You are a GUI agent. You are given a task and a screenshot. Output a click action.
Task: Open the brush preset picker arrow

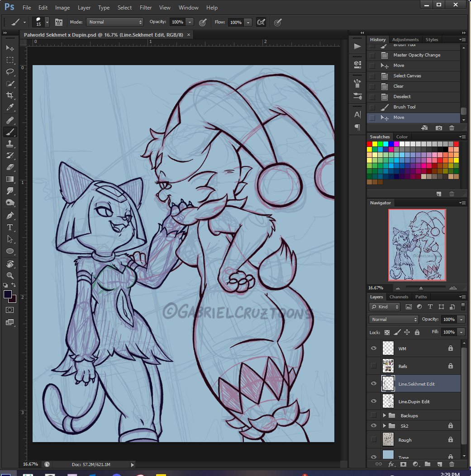click(x=47, y=22)
